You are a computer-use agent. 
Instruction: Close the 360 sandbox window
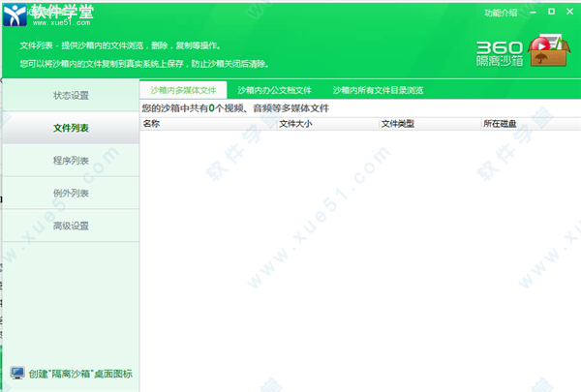570,12
